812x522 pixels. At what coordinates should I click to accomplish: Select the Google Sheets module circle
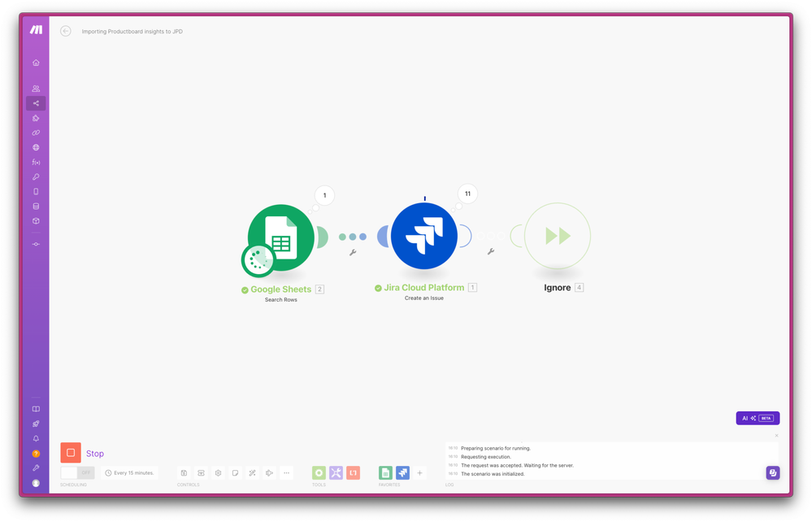[281, 237]
